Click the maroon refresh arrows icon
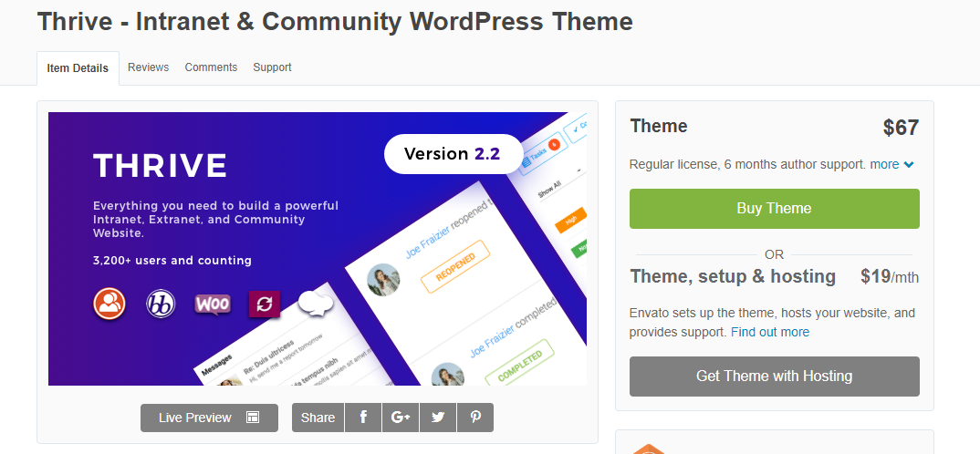980x454 pixels. pos(265,304)
